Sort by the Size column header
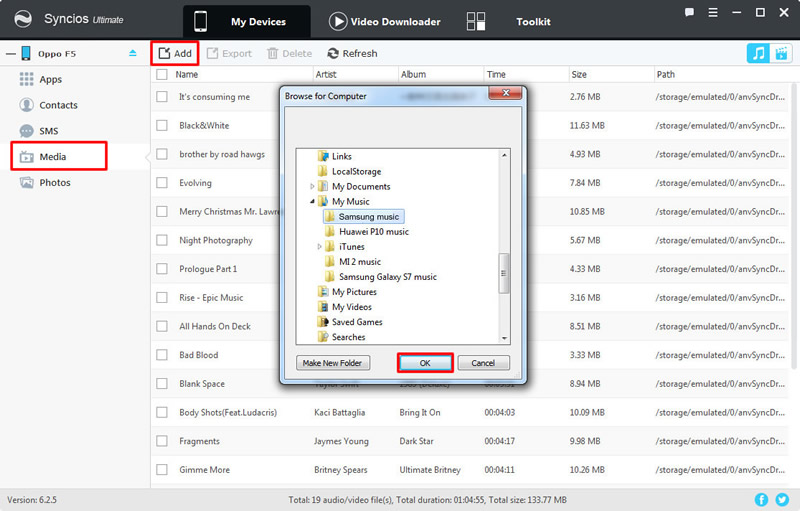 [579, 74]
